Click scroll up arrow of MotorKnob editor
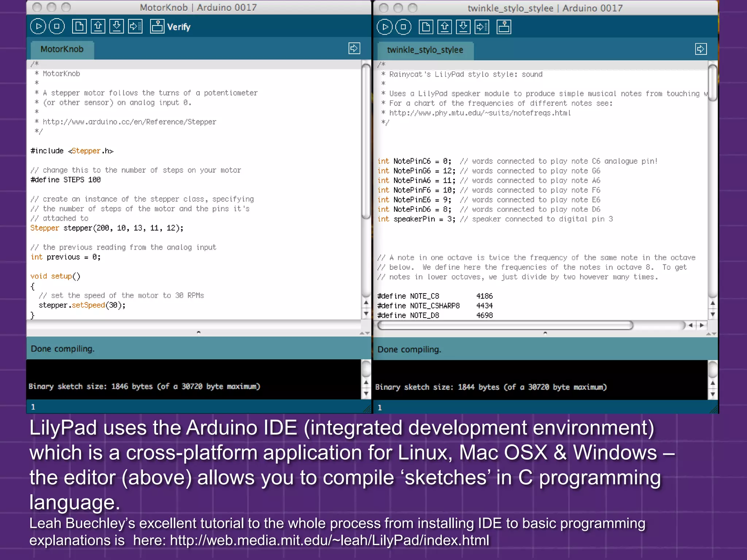This screenshot has width=747, height=560. [366, 302]
